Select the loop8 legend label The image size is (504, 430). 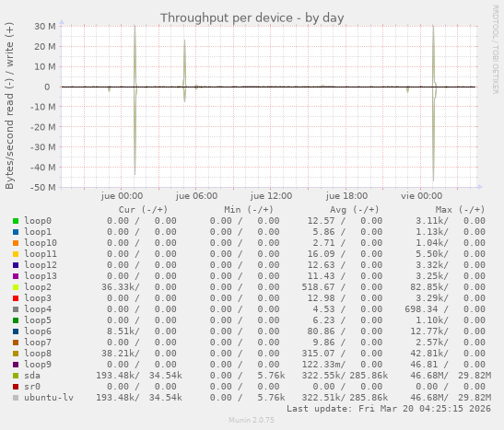pos(38,354)
